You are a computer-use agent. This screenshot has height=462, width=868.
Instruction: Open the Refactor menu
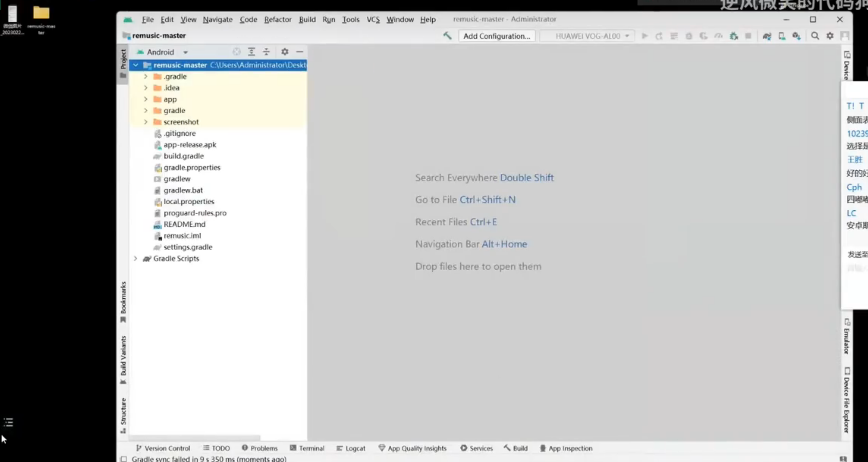coord(278,19)
